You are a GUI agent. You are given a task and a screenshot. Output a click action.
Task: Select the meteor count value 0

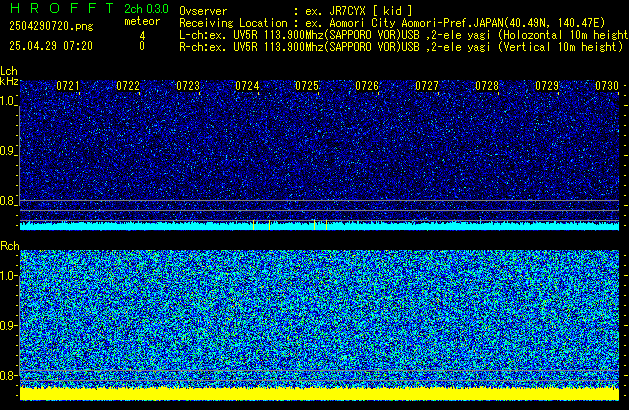(x=142, y=46)
